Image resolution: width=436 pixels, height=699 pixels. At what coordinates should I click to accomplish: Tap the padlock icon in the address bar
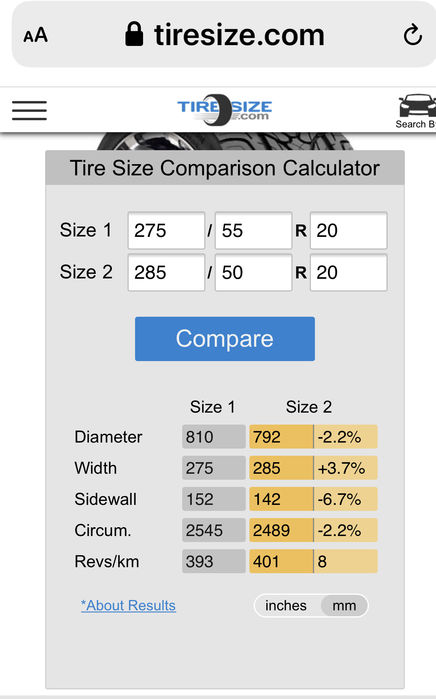[x=134, y=34]
